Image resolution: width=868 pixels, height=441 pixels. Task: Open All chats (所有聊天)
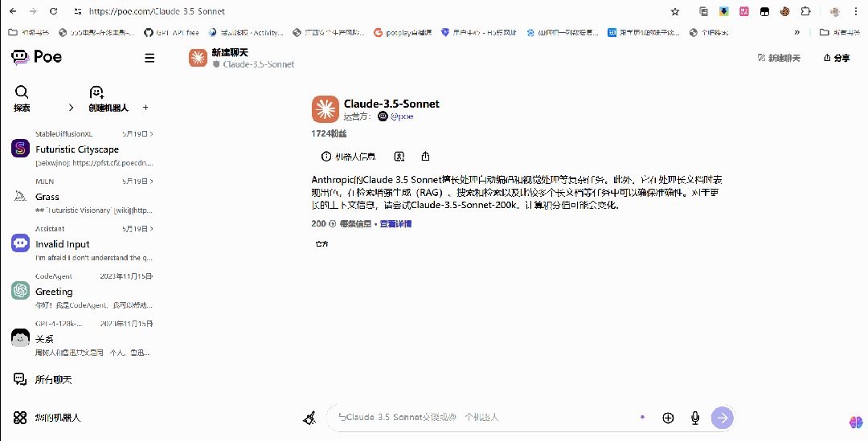coord(43,380)
